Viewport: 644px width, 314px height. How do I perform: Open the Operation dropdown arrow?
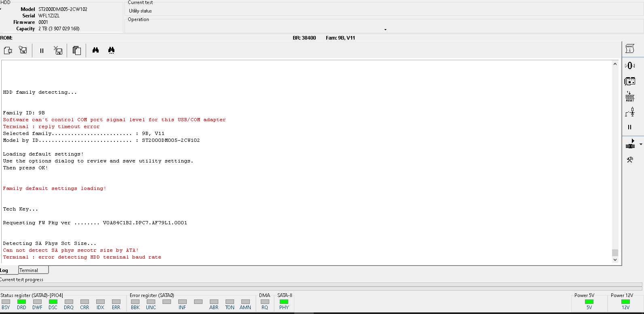pos(385,30)
